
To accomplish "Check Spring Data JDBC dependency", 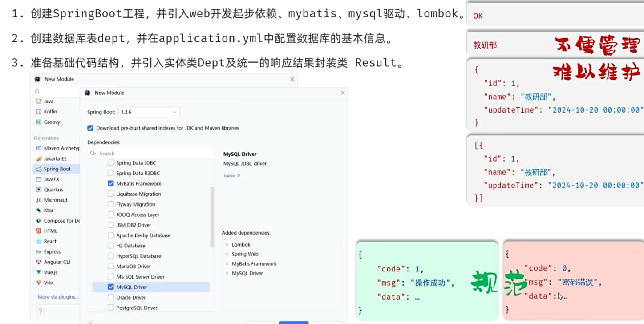I will coord(111,163).
